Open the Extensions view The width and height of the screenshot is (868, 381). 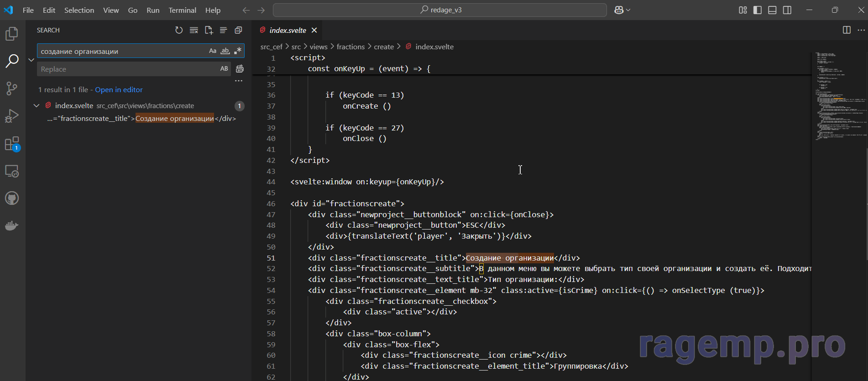[12, 144]
